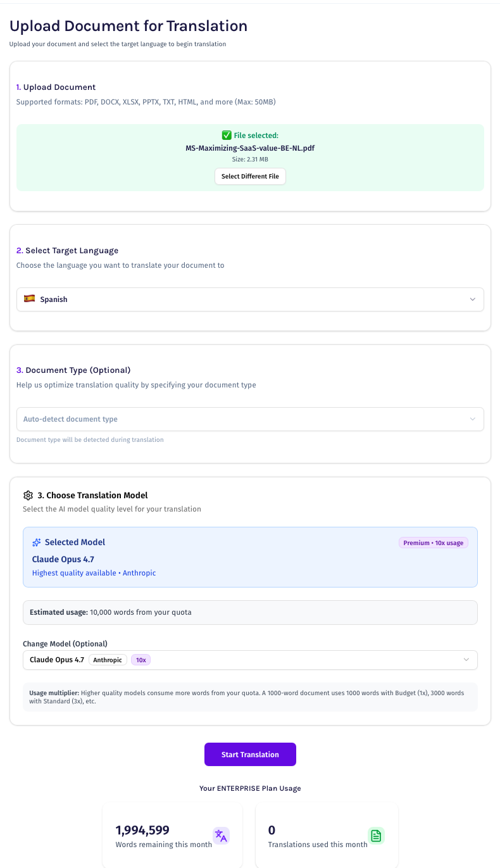Click the document icon beside Translations used
Viewport: 500px width, 868px height.
(376, 836)
